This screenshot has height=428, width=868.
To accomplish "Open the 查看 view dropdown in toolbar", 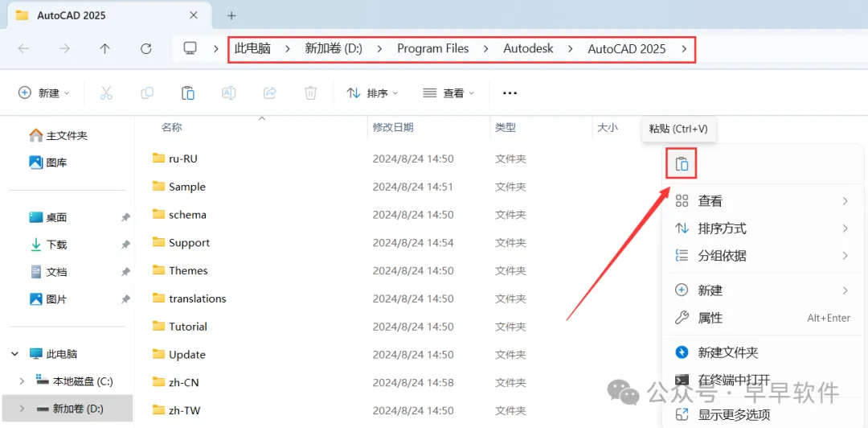I will 449,93.
